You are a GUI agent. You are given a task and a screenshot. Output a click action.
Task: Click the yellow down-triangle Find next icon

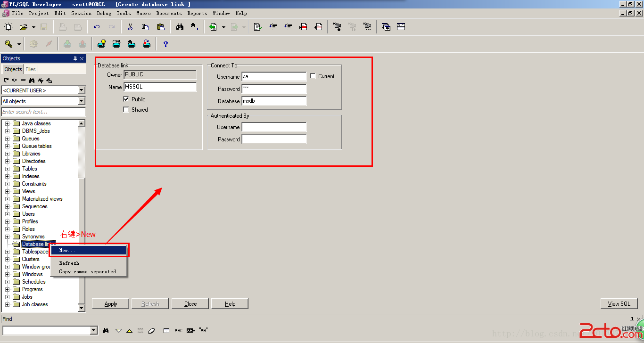119,330
